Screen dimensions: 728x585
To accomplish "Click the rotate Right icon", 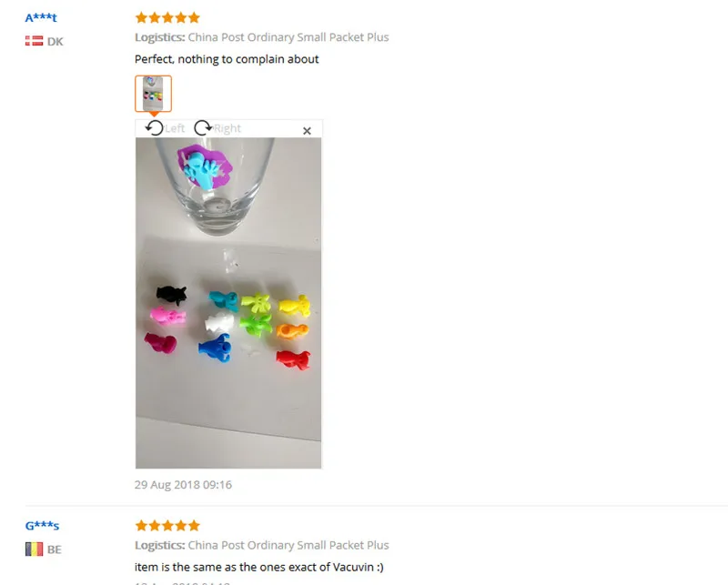I will 203,127.
